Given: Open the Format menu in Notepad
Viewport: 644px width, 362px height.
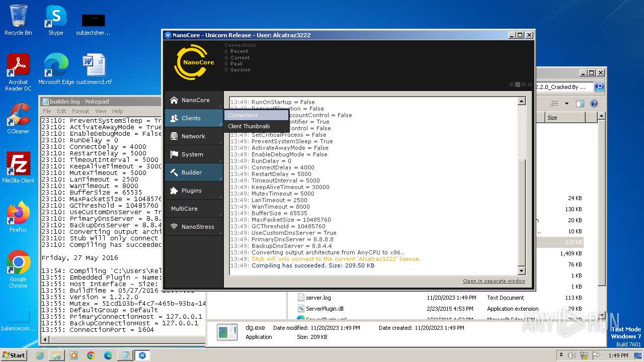Looking at the screenshot, I should (x=80, y=111).
